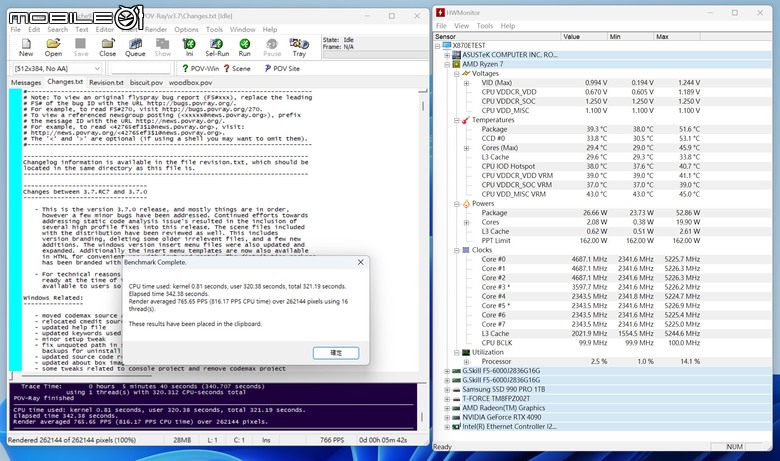Viewport: 780px width, 461px height.
Task: Open POV-Ray Tools menu
Action: coord(214,30)
